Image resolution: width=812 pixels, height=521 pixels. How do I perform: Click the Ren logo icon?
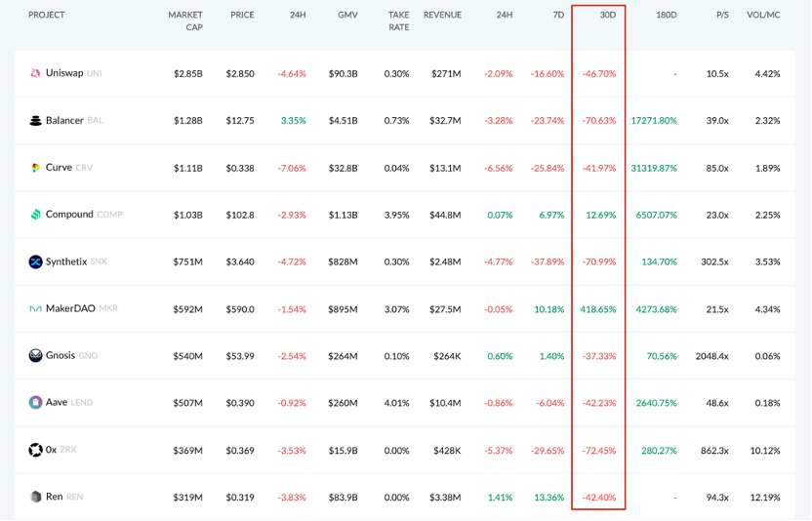(x=35, y=497)
